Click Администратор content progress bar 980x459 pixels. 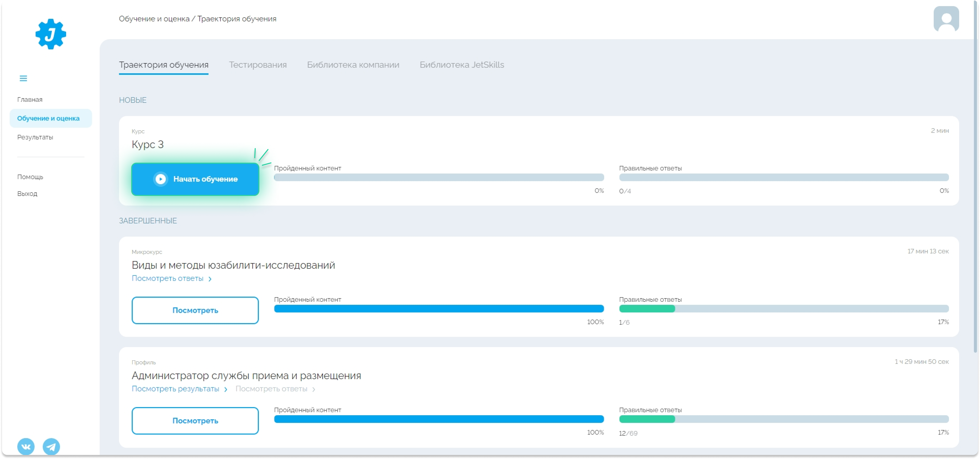[439, 419]
